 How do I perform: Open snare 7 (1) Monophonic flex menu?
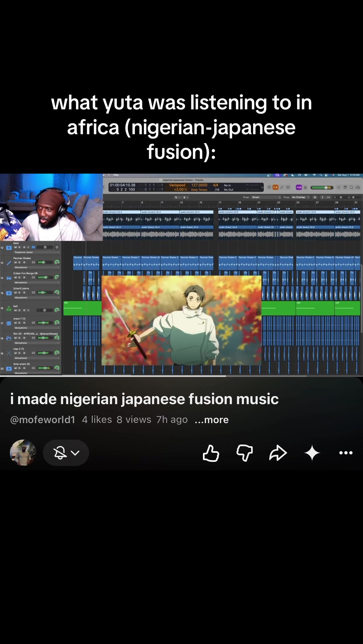click(x=37, y=328)
